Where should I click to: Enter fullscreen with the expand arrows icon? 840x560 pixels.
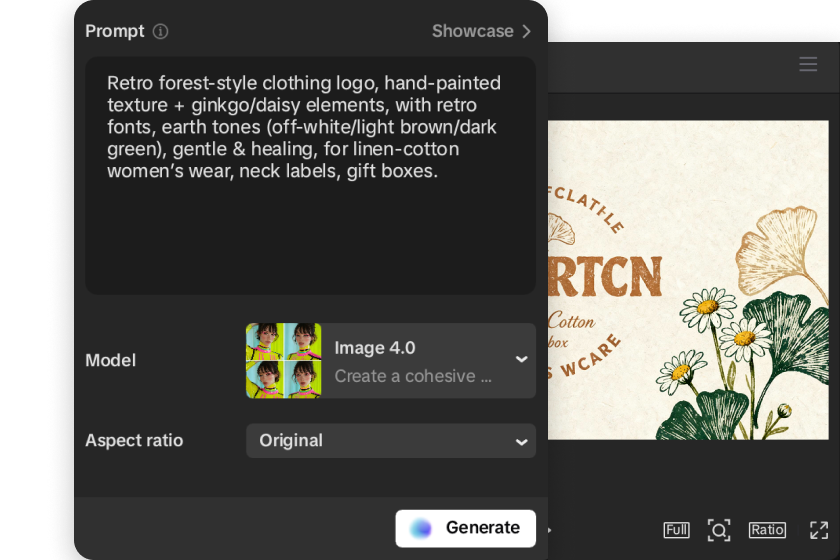[819, 530]
